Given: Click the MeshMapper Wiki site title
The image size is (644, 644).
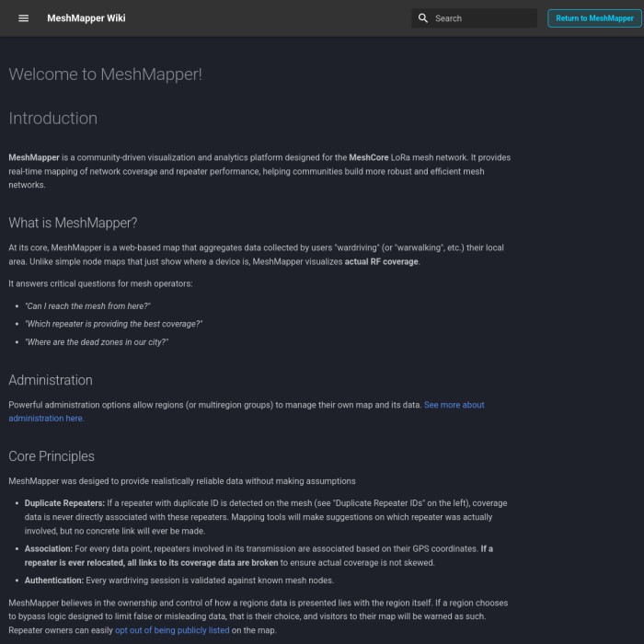Looking at the screenshot, I should pyautogui.click(x=86, y=18).
